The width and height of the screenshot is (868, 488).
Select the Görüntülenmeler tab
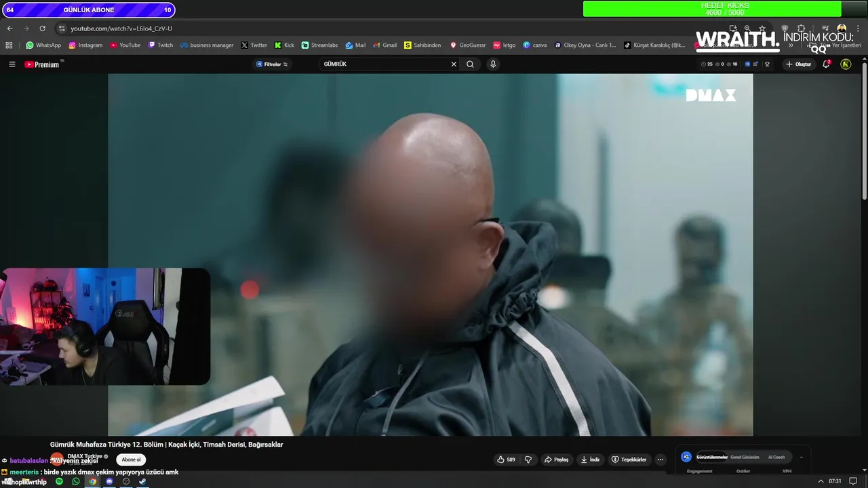pos(711,457)
